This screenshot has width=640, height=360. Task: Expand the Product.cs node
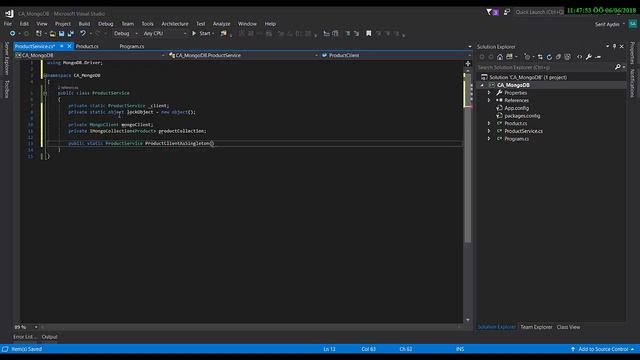coord(489,123)
